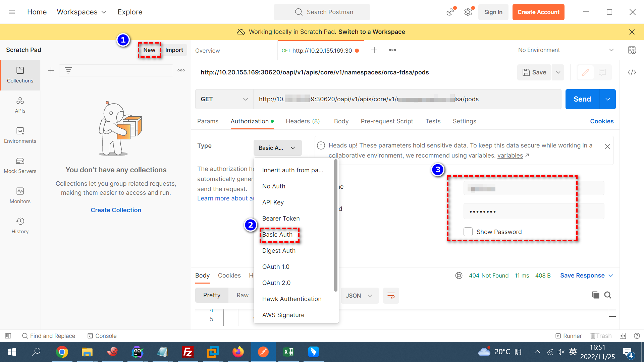The width and height of the screenshot is (644, 362).
Task: Click the password input field
Action: (x=533, y=212)
